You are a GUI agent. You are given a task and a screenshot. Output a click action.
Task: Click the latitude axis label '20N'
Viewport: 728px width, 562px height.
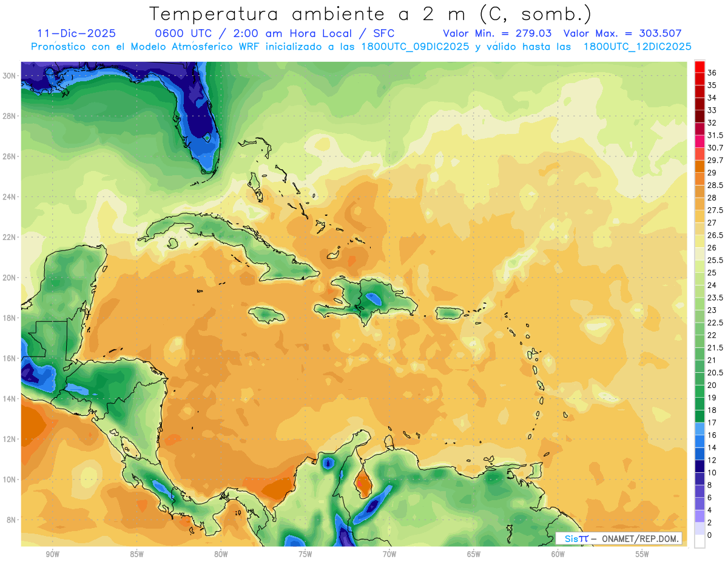(10, 278)
